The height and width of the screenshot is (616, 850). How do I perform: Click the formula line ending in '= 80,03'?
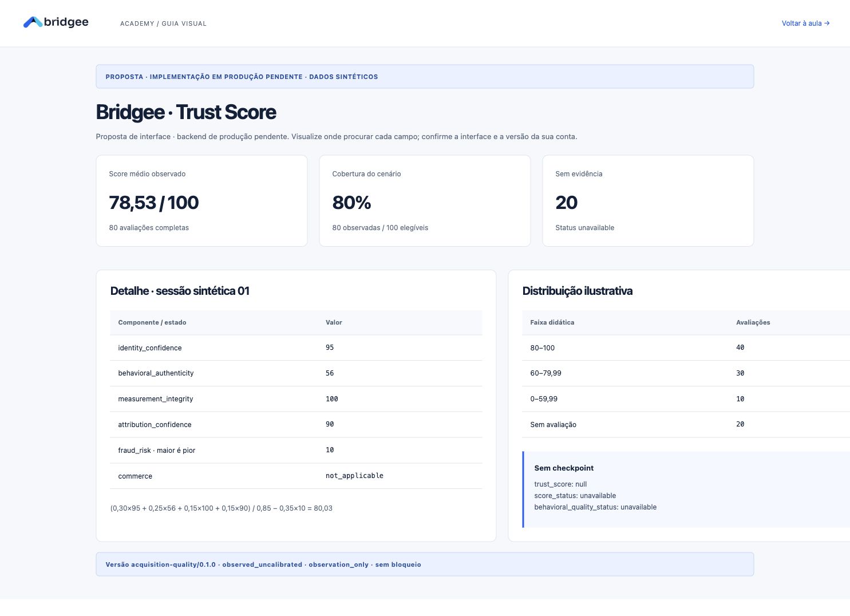[x=222, y=508]
